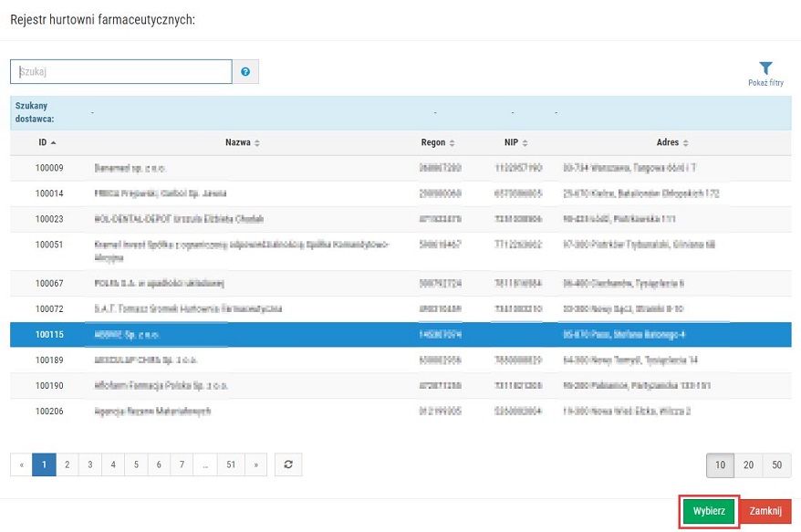The width and height of the screenshot is (801, 532).
Task: Confirm selection with the Wybierz button
Action: 709,511
